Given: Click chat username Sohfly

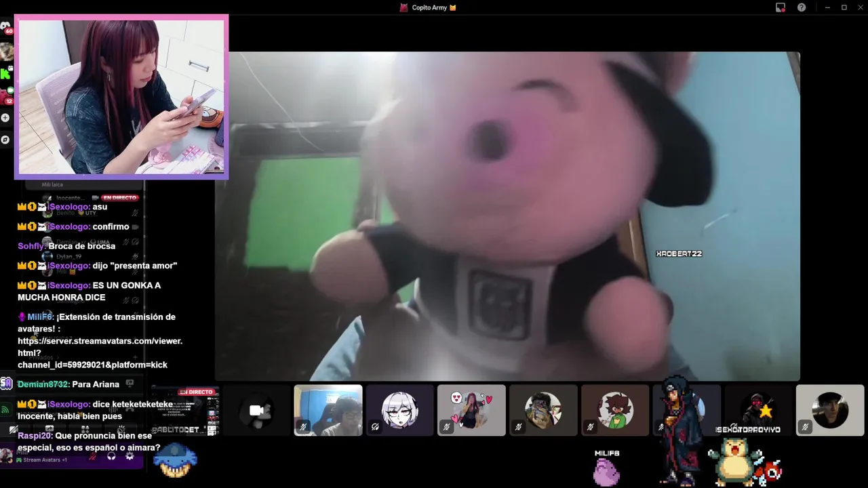Looking at the screenshot, I should [31, 246].
